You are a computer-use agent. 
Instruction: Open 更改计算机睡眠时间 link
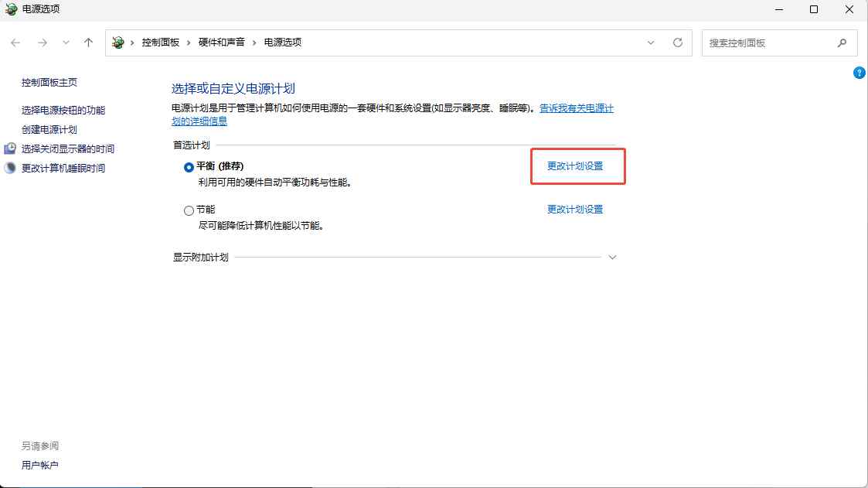[x=63, y=169]
